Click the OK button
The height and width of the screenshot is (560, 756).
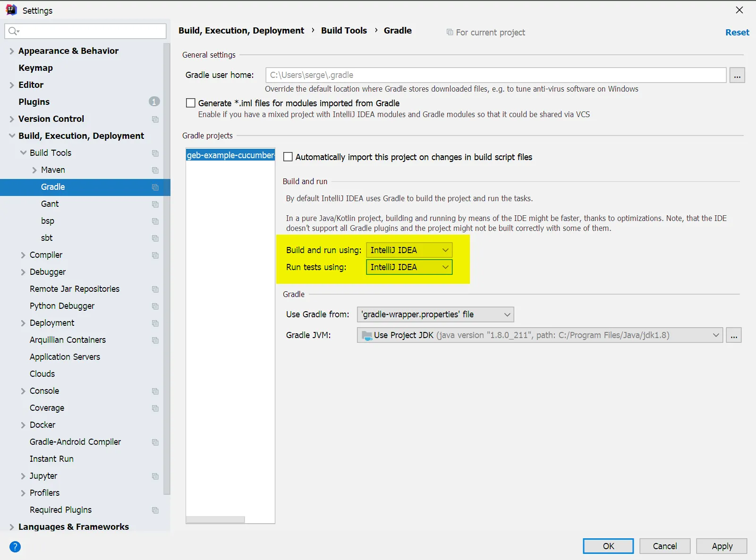coord(608,546)
